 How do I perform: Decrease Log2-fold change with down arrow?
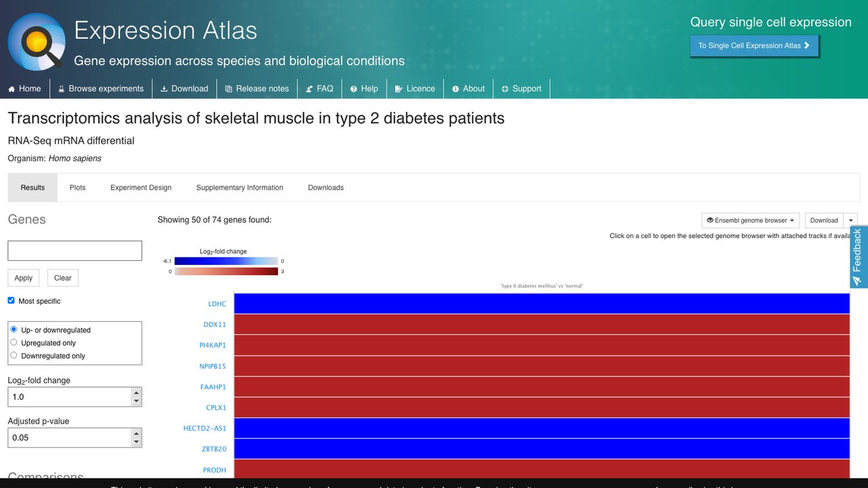tap(136, 401)
